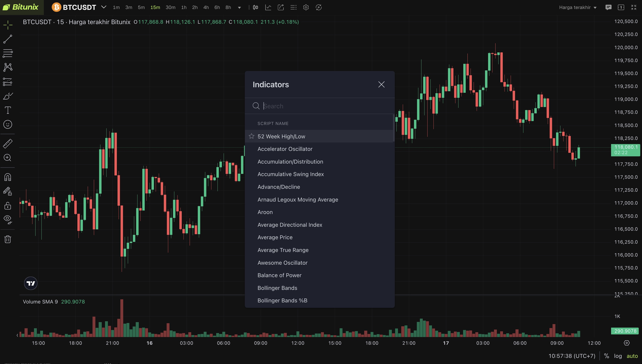Open the Harga terakhir price dropdown
The height and width of the screenshot is (364, 642).
click(x=578, y=7)
